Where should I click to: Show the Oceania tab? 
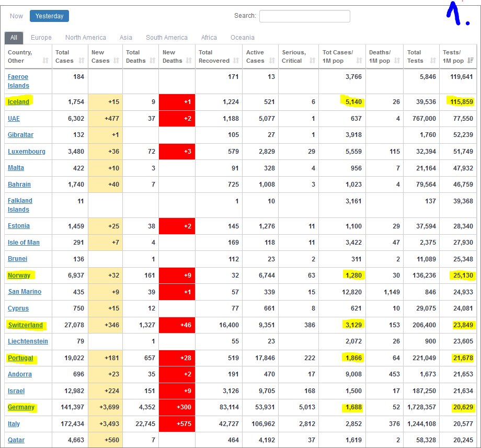coord(243,38)
